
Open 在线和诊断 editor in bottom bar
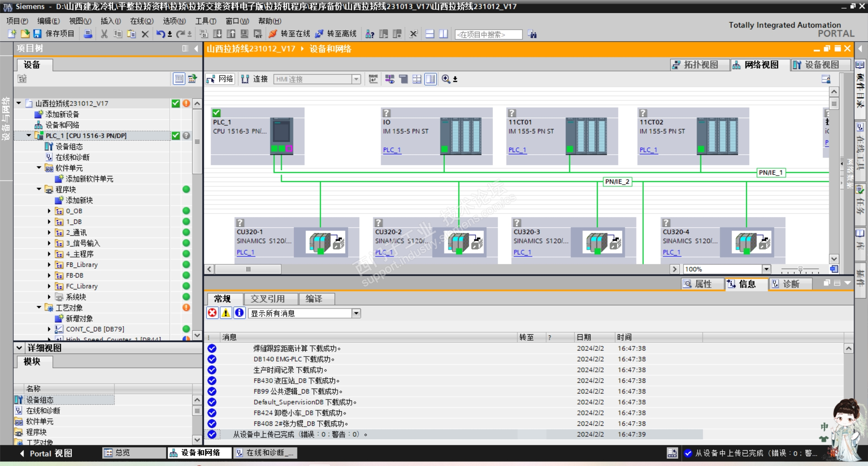pyautogui.click(x=265, y=453)
